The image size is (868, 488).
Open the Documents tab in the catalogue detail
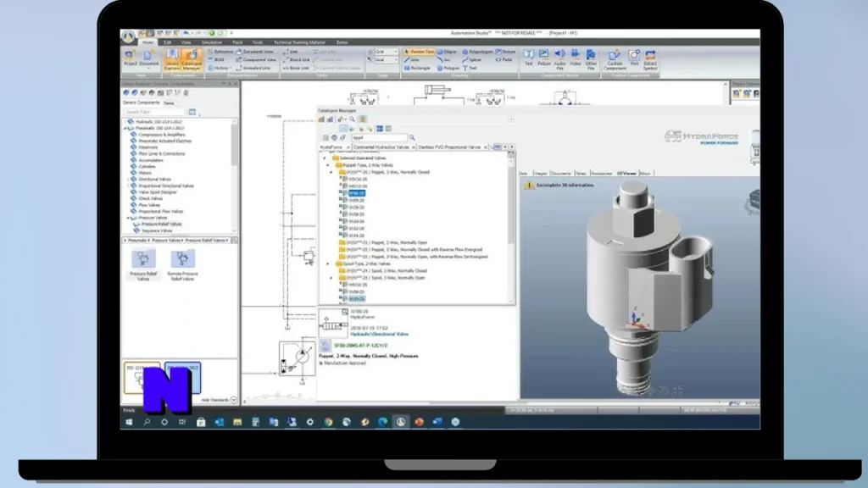[561, 174]
